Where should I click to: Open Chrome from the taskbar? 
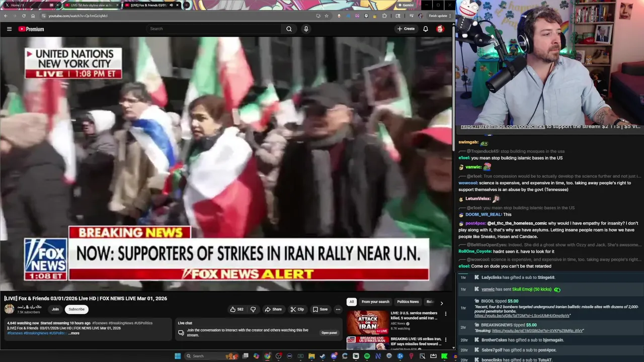[x=267, y=356]
